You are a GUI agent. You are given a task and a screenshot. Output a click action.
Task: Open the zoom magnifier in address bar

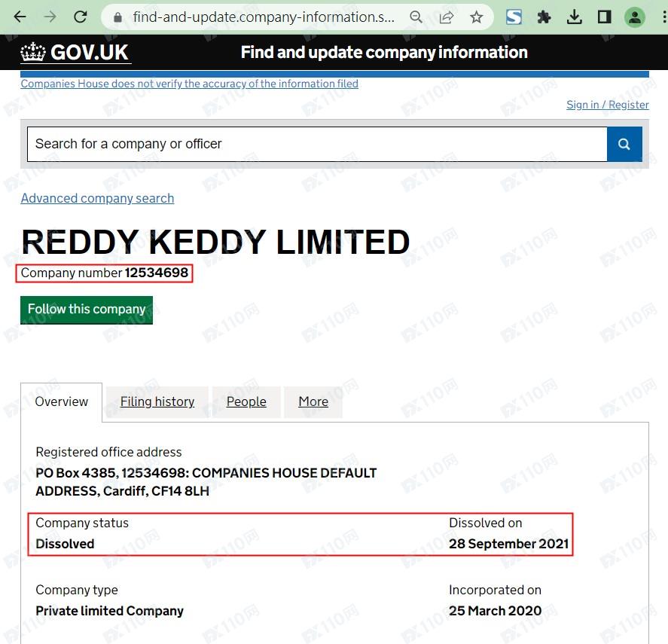pyautogui.click(x=416, y=17)
